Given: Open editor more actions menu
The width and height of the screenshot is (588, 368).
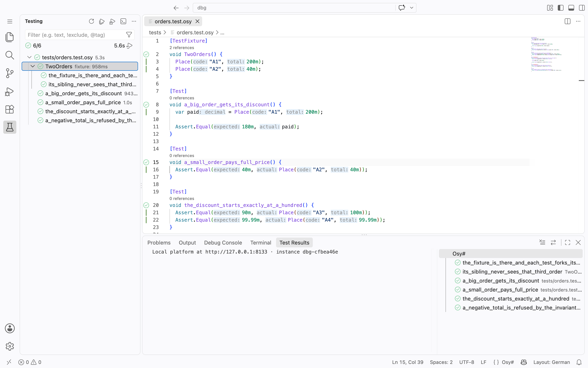Looking at the screenshot, I should pos(578,21).
